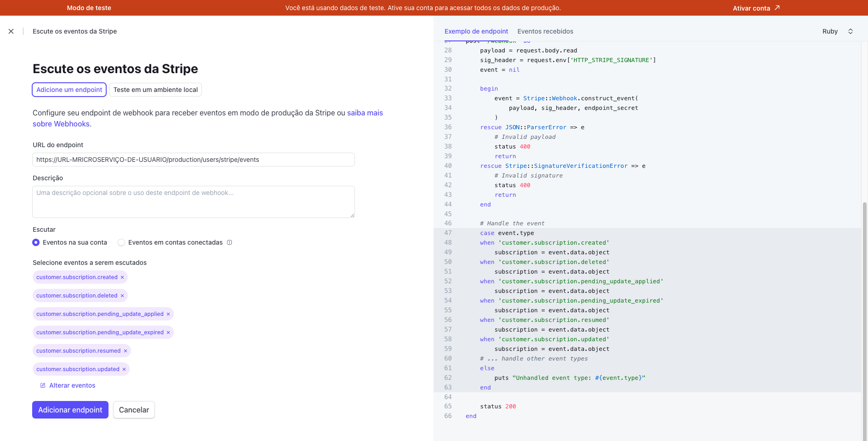Screen dimensions: 868x441
Task: Remove pending_update_expired event tag
Action: point(168,332)
